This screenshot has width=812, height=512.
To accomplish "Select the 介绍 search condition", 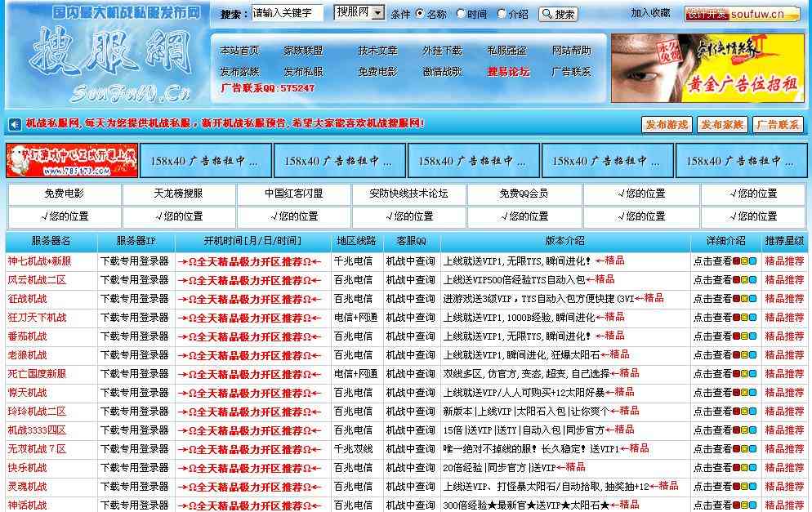I will pyautogui.click(x=501, y=12).
